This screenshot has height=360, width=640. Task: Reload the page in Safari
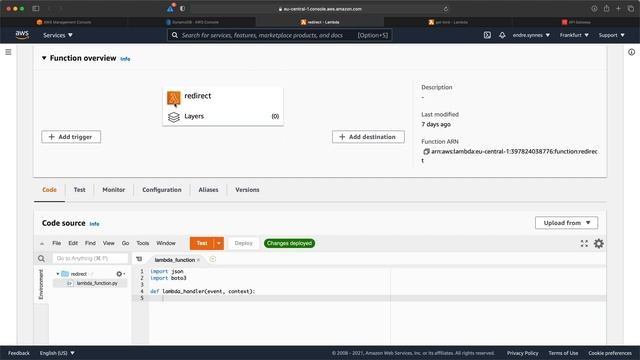tap(446, 9)
